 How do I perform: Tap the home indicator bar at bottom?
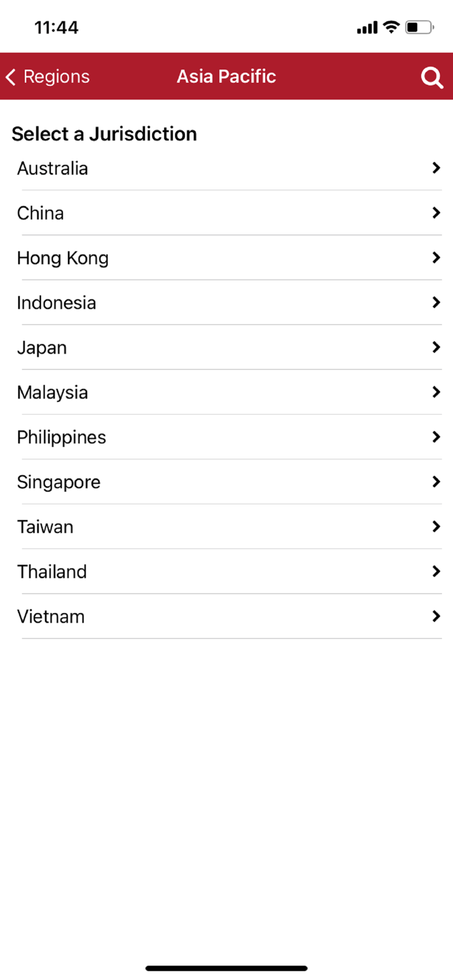coord(226,968)
